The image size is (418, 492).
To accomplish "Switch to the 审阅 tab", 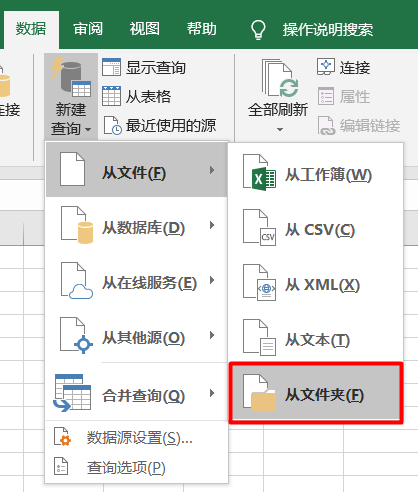I will pos(88,29).
